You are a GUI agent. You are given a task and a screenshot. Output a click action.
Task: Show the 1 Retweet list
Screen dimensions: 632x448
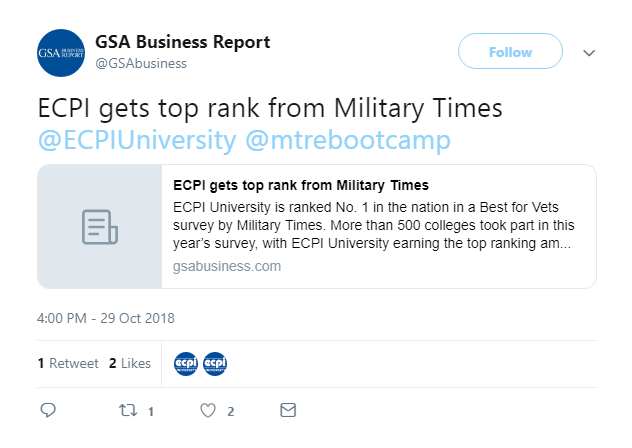(x=68, y=363)
